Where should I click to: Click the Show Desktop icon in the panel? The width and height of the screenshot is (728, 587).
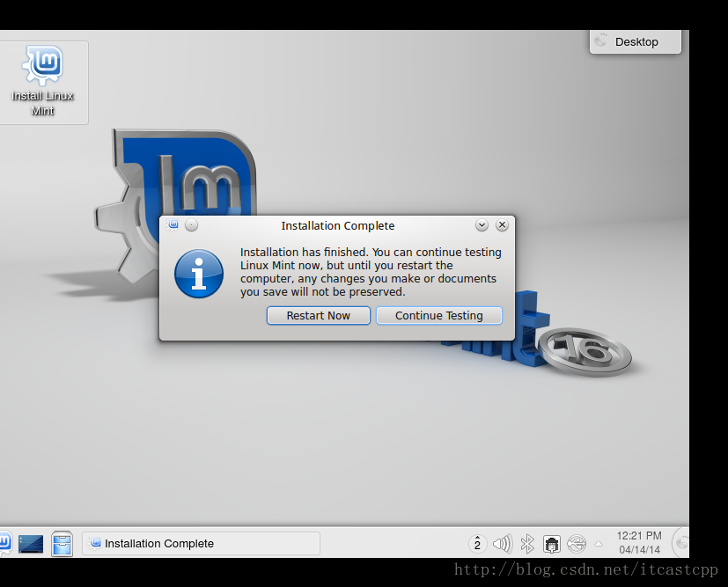point(31,544)
